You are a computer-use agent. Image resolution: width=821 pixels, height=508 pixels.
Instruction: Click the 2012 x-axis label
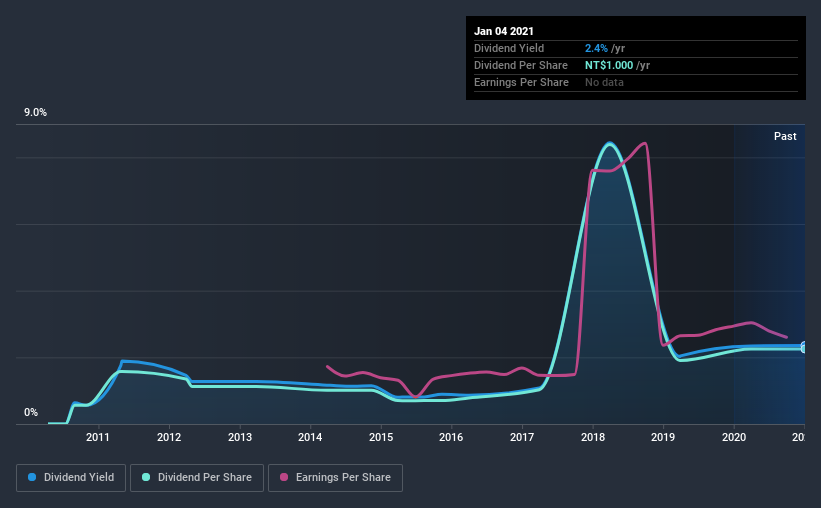pyautogui.click(x=169, y=437)
